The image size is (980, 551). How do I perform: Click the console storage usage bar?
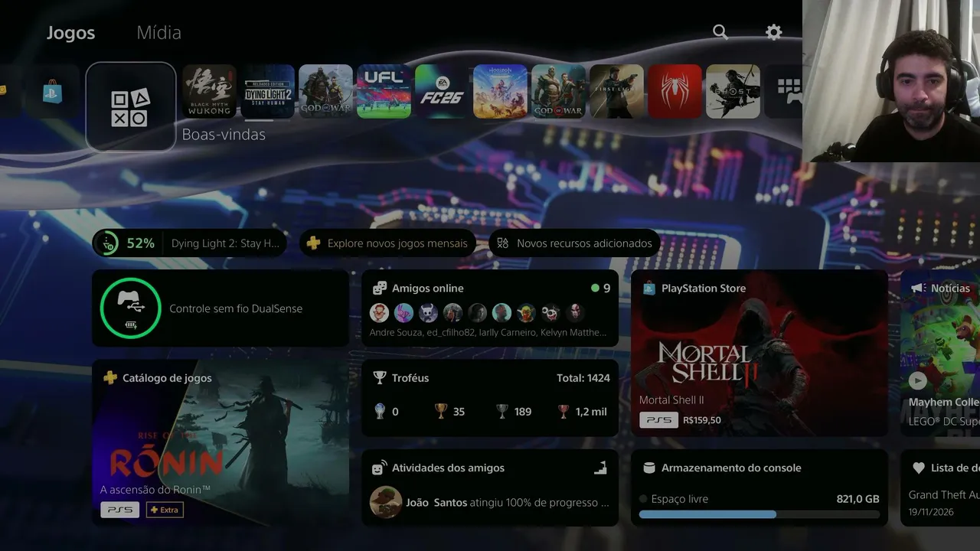click(x=759, y=514)
